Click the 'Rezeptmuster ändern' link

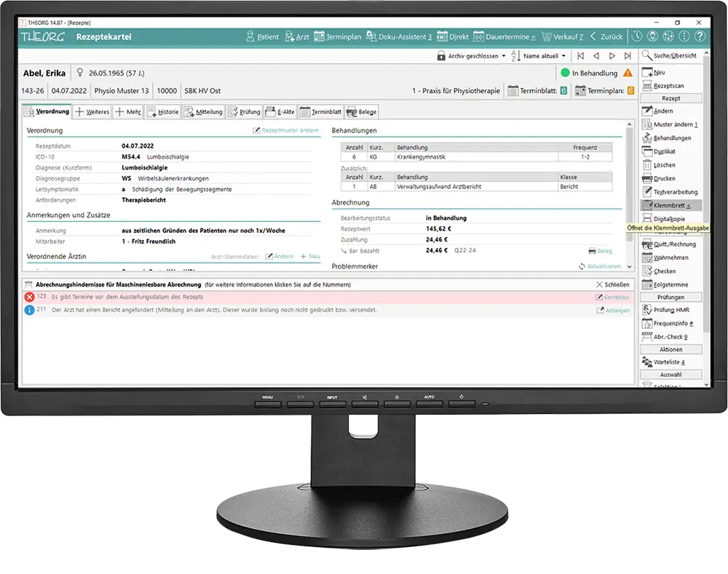(x=285, y=130)
